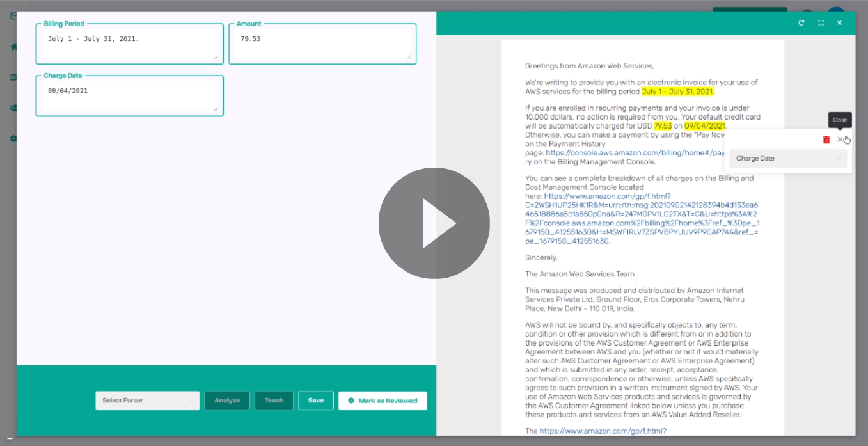
Task: Play the video using the center play button
Action: pos(434,223)
